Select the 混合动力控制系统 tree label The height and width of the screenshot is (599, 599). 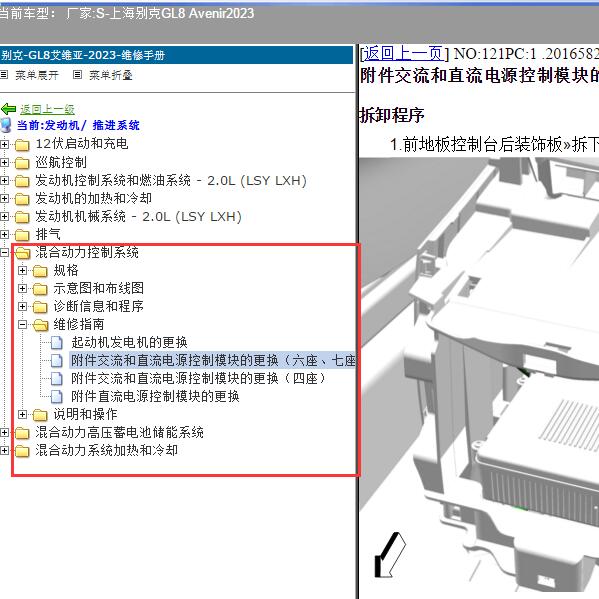pos(87,252)
